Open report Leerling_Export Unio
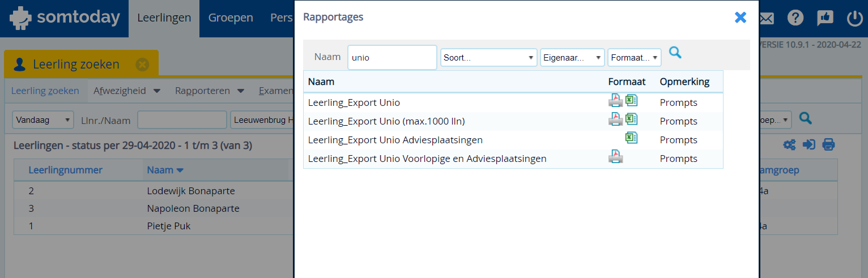This screenshot has height=278, width=868. [354, 102]
